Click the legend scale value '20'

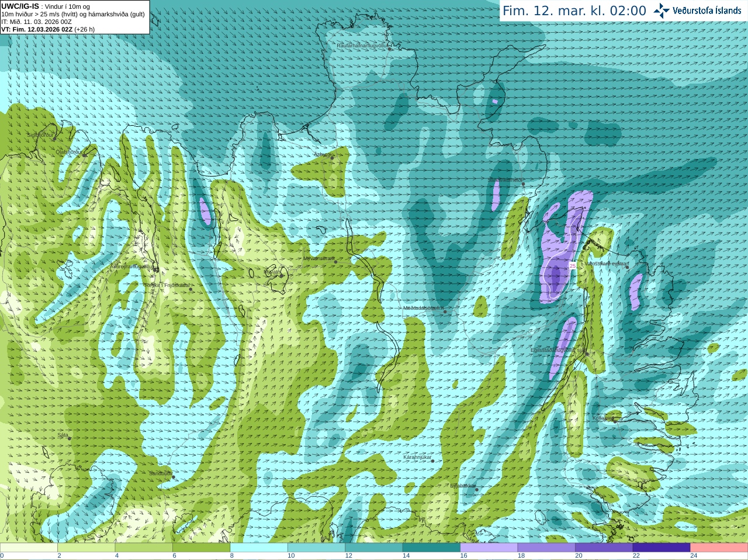pos(579,556)
